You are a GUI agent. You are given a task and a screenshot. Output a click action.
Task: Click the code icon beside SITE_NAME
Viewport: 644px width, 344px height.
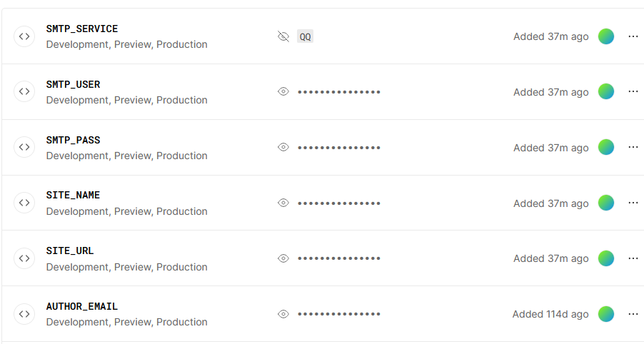24,203
